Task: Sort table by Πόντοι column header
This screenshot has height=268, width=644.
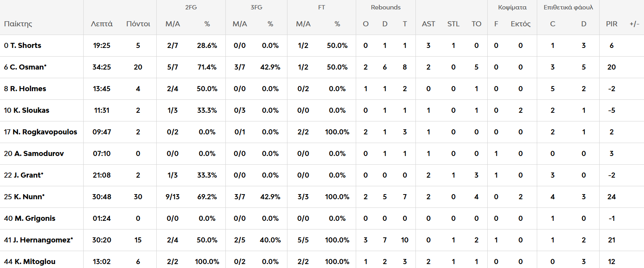Action: click(138, 24)
